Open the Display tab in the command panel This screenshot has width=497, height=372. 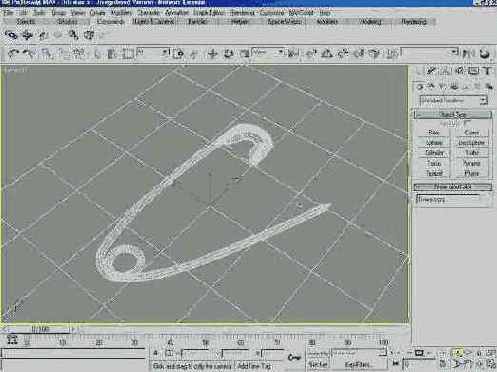pyautogui.click(x=474, y=71)
